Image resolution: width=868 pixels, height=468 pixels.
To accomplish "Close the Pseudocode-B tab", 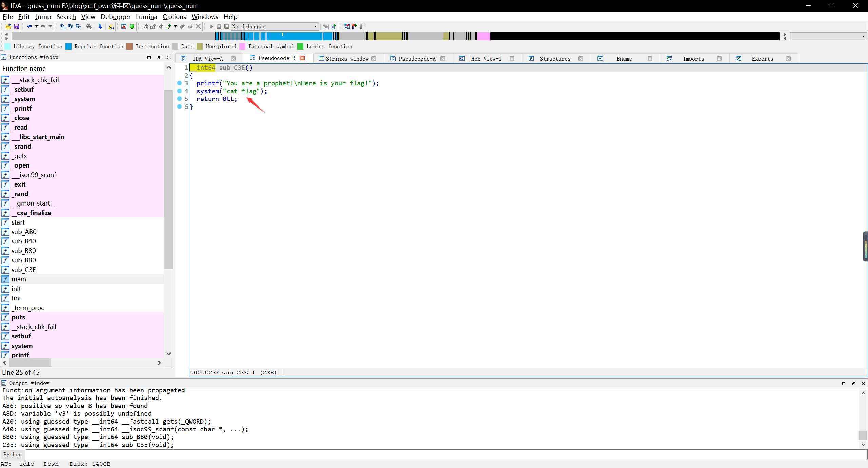I will click(302, 58).
